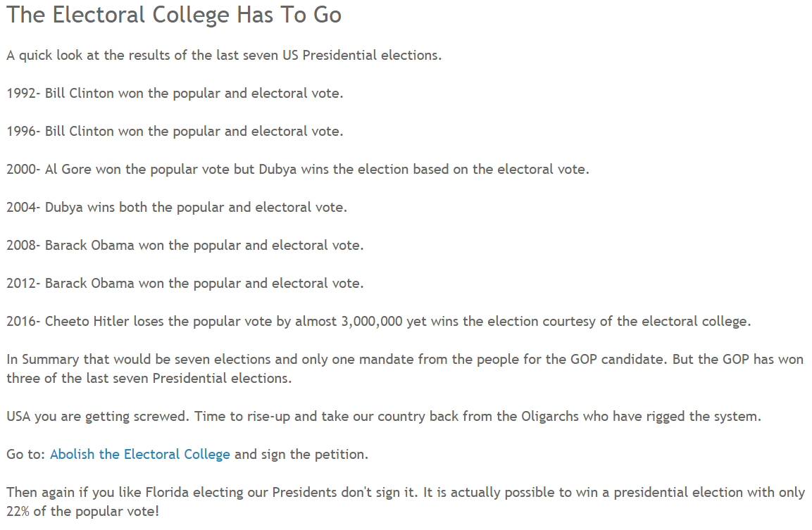The width and height of the screenshot is (812, 530).
Task: Select the 2012 Barack Obama result line
Action: tap(185, 283)
